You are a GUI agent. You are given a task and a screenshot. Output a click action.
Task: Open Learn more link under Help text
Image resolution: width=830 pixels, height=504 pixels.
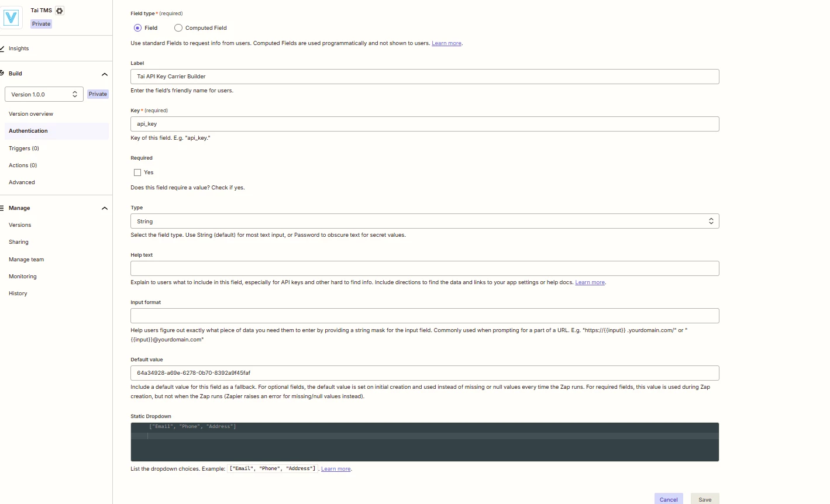point(590,282)
